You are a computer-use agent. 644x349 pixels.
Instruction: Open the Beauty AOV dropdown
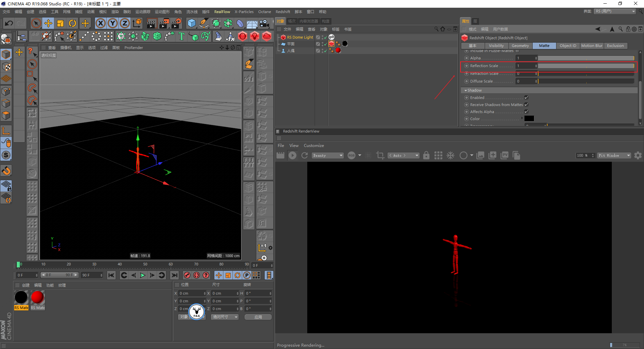[328, 155]
